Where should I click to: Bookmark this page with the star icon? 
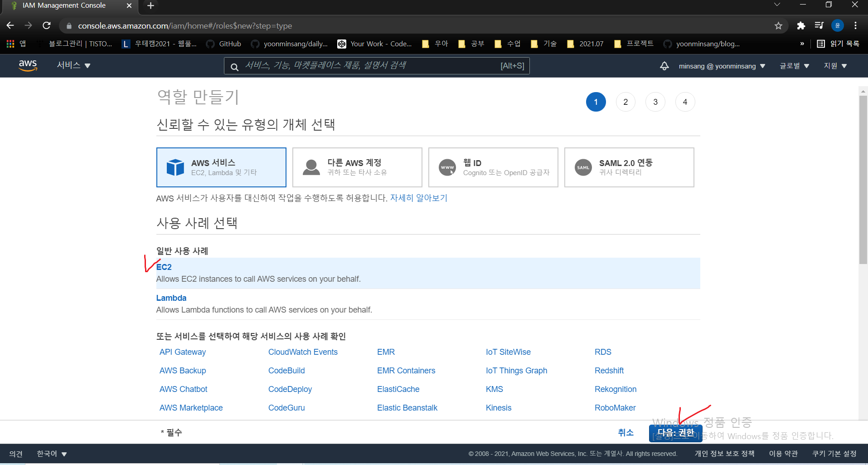tap(778, 26)
